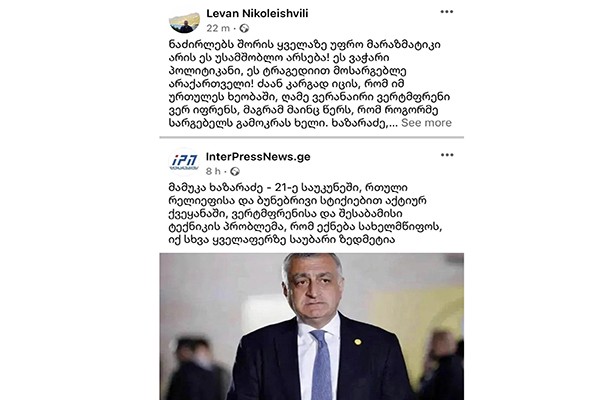Viewport: 600px width, 400px height.
Task: Open three-dot menu on InterPressNews.ge post
Action: (x=447, y=155)
